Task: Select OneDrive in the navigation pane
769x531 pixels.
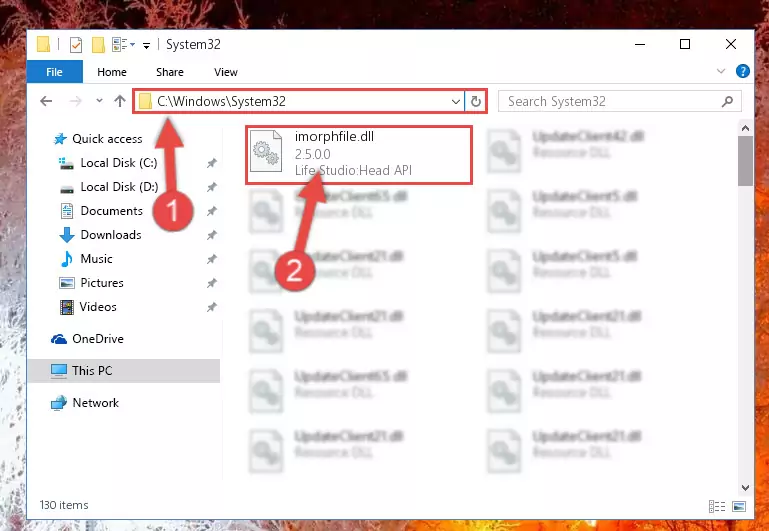Action: pyautogui.click(x=98, y=339)
